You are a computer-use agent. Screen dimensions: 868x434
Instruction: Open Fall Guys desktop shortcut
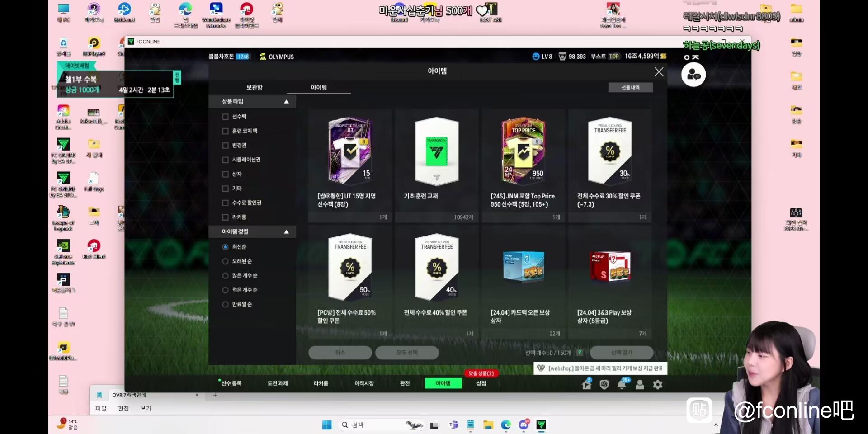(94, 182)
